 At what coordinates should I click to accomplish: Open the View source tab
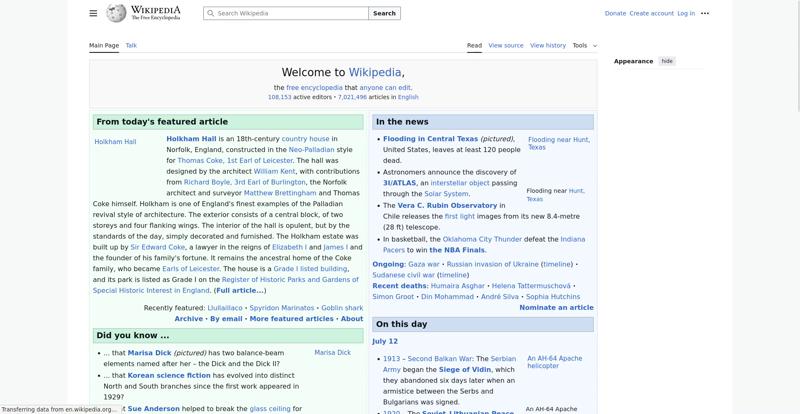[x=506, y=45]
